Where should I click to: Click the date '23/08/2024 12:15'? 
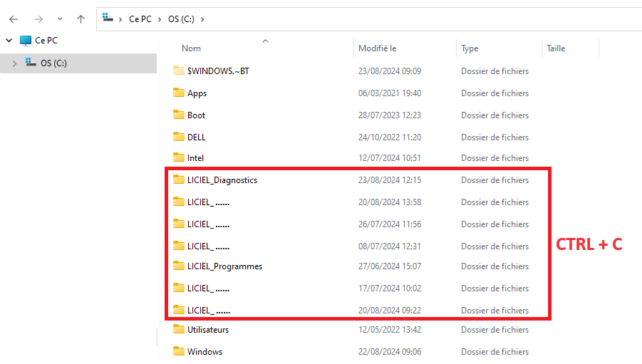click(x=390, y=180)
